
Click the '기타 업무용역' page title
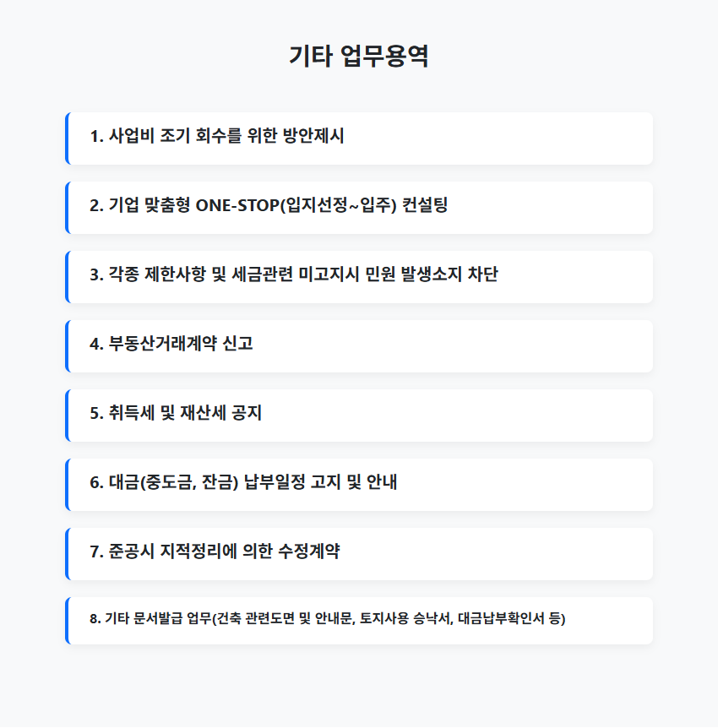click(x=358, y=57)
